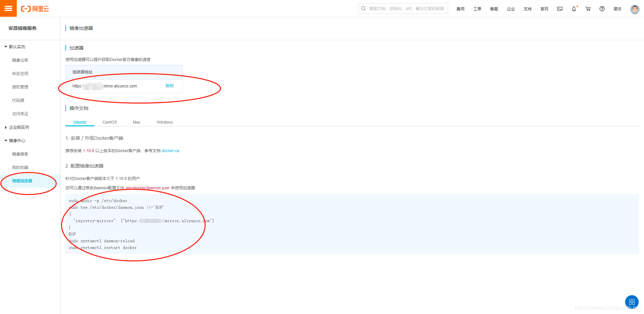
Task: Click the /etc/docker/daemon.json path text
Action: click(x=148, y=188)
